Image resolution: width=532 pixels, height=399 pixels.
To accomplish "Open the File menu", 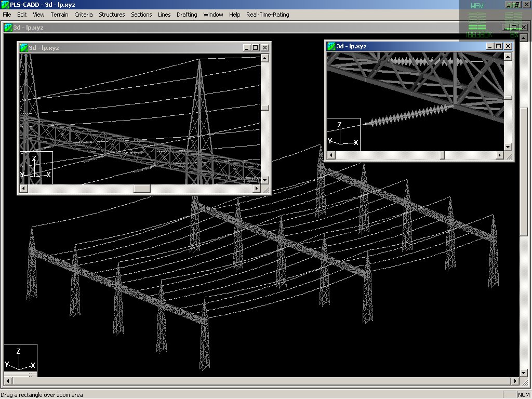I will (x=7, y=15).
